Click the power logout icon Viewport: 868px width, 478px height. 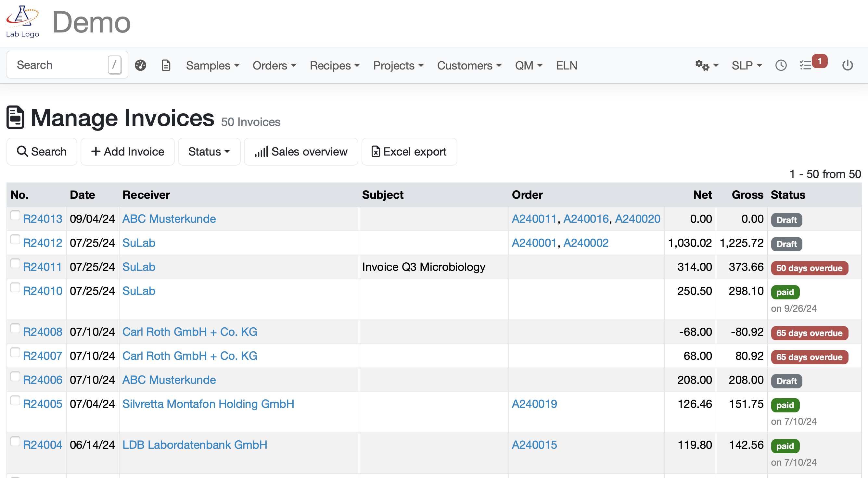click(847, 65)
